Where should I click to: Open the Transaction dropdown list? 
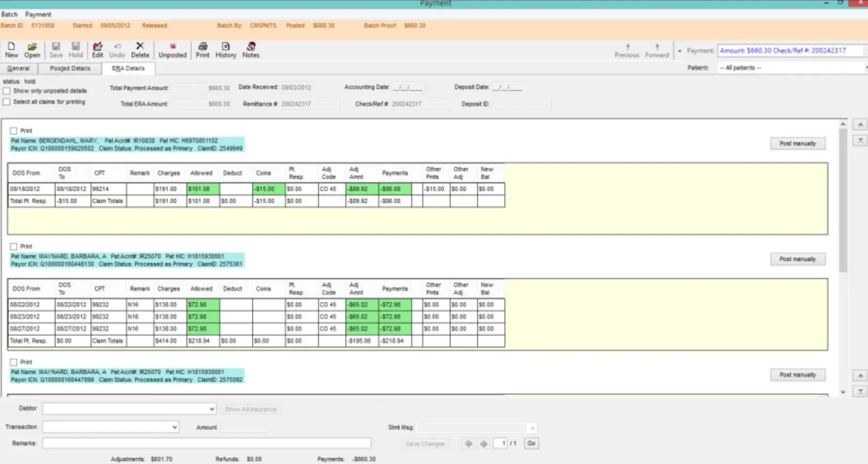(174, 427)
